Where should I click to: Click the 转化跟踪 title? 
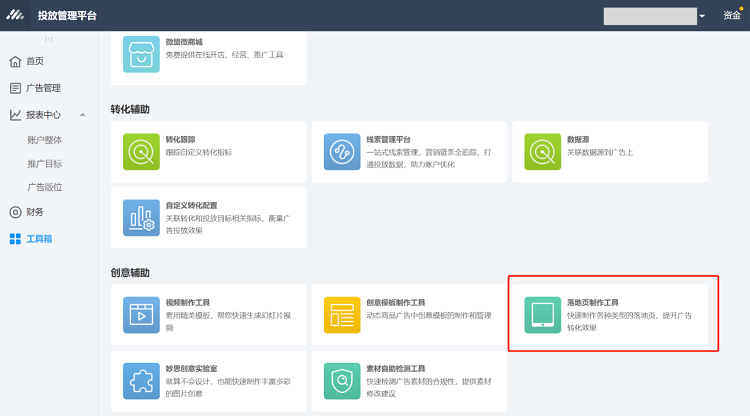[180, 140]
